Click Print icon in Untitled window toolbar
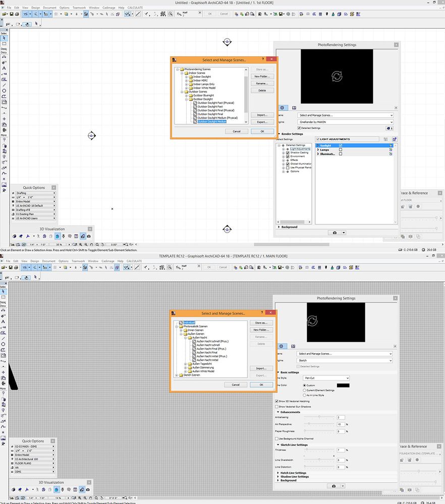The width and height of the screenshot is (445, 504). click(17, 14)
